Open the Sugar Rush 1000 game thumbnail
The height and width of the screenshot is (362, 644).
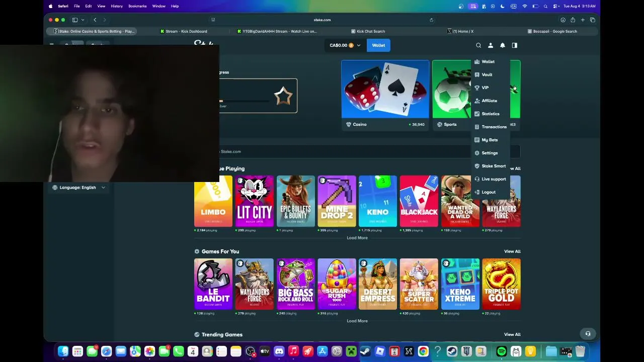[x=337, y=284]
